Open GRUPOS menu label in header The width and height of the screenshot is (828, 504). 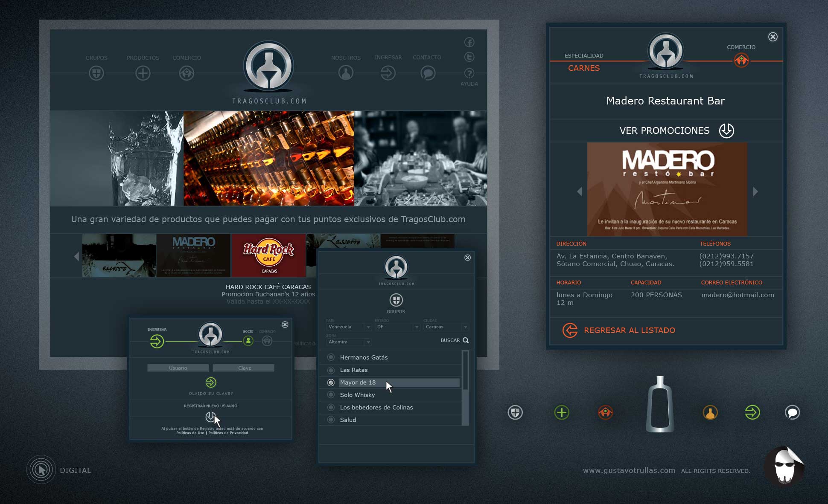coord(96,58)
